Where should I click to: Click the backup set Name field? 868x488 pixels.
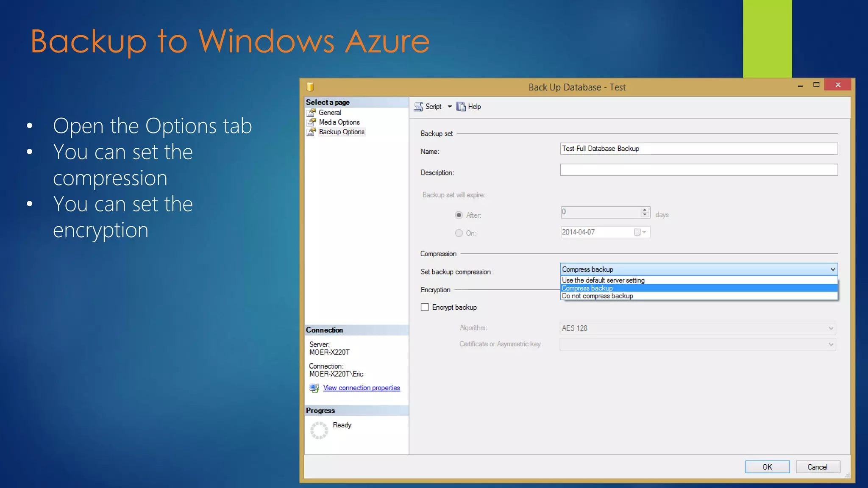point(699,149)
